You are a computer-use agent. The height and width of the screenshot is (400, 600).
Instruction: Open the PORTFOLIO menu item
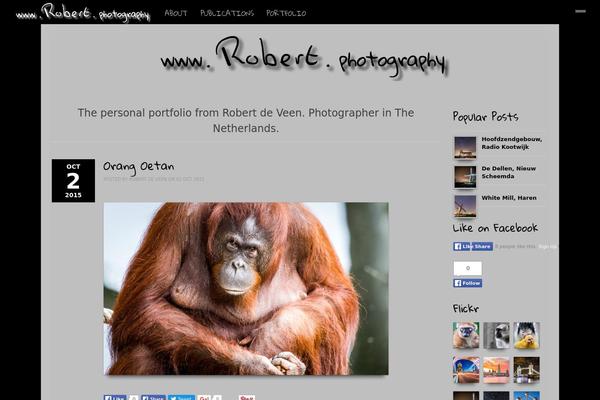coord(286,13)
